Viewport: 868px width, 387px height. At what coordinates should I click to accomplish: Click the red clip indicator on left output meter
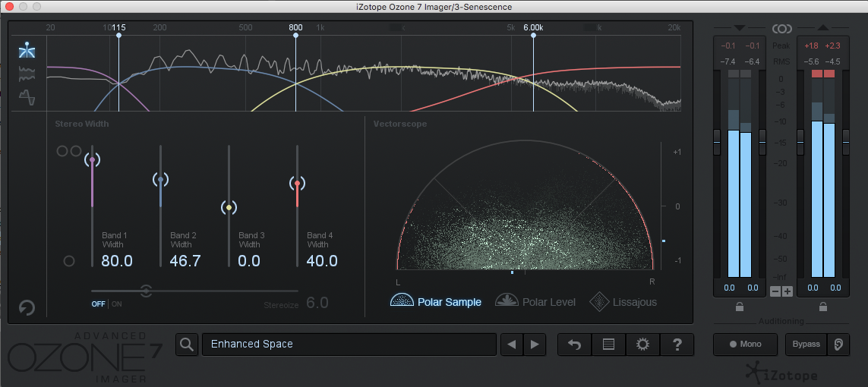tap(817, 74)
